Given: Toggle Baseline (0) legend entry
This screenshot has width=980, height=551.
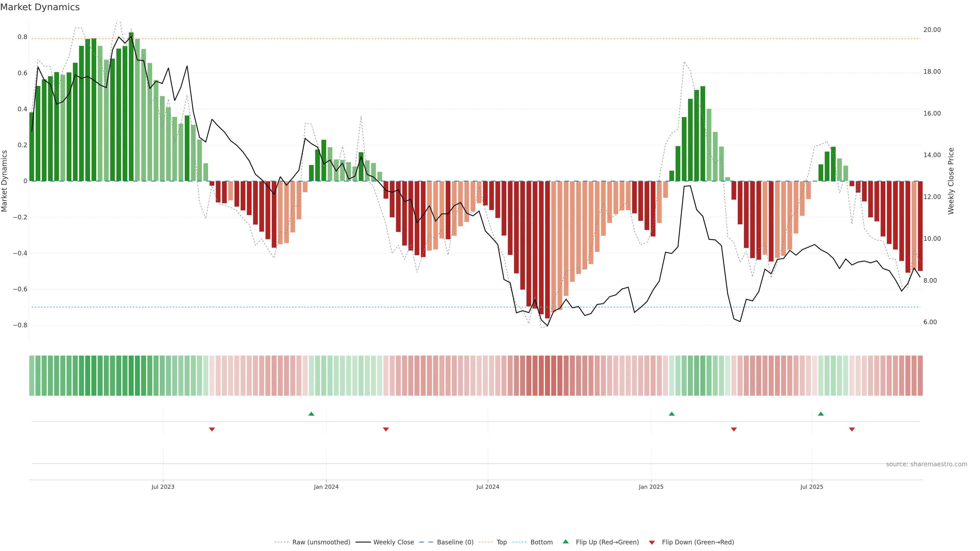Looking at the screenshot, I should [455, 542].
